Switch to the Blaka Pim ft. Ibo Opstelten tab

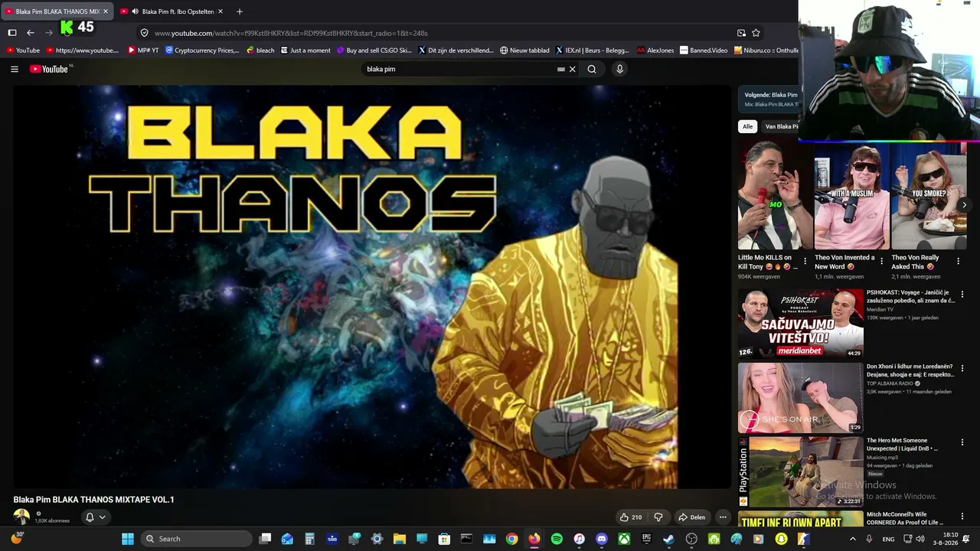172,11
